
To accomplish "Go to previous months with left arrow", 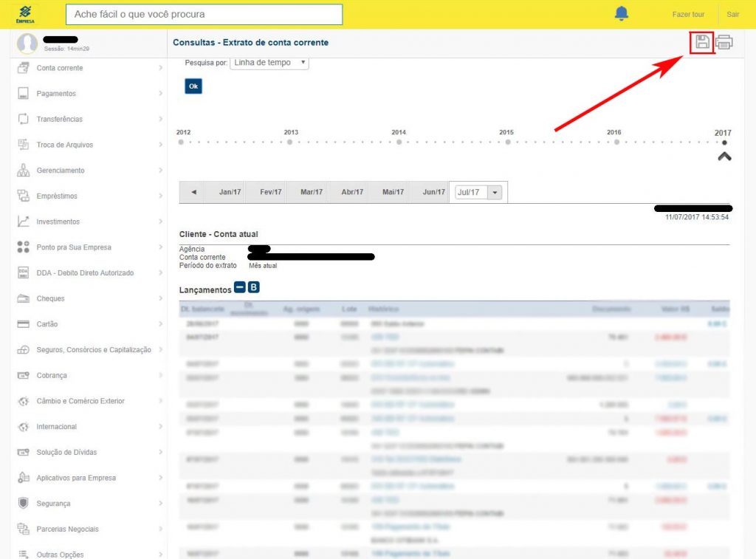I will click(x=193, y=193).
